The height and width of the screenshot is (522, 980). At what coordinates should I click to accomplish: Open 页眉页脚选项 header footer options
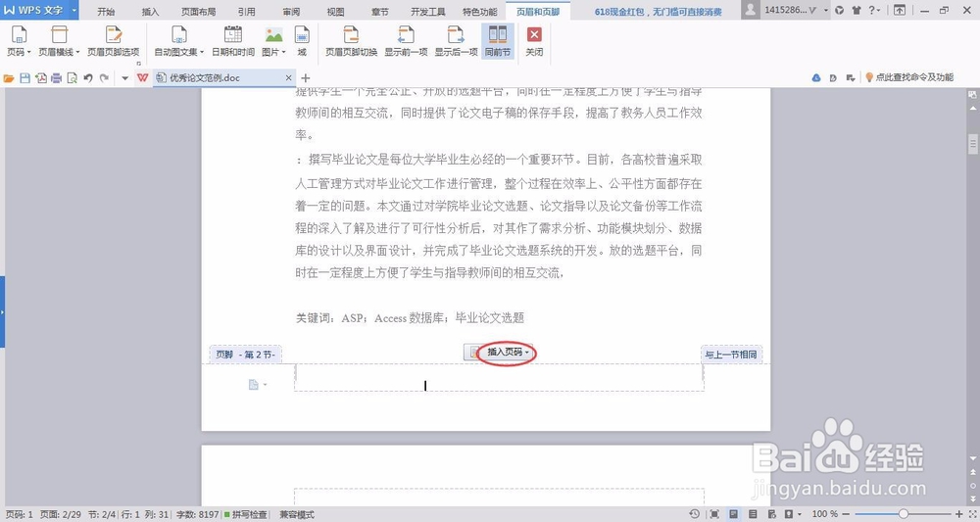[x=113, y=42]
